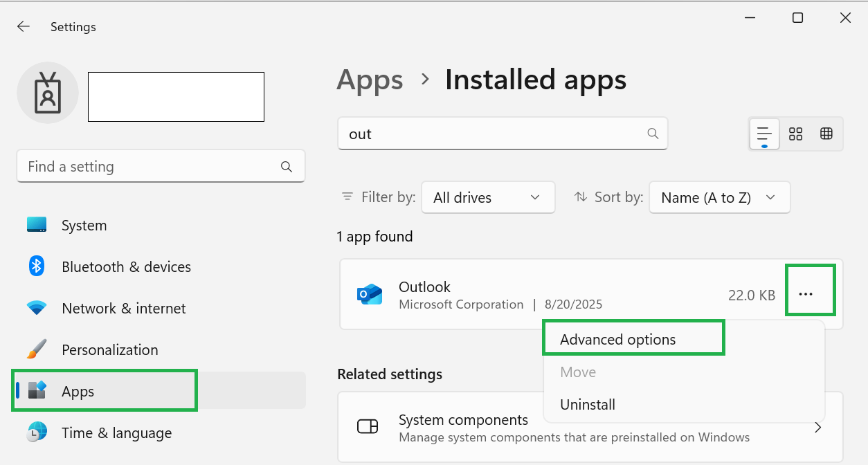Expand System components chevron arrow
The height and width of the screenshot is (465, 868).
(x=818, y=428)
